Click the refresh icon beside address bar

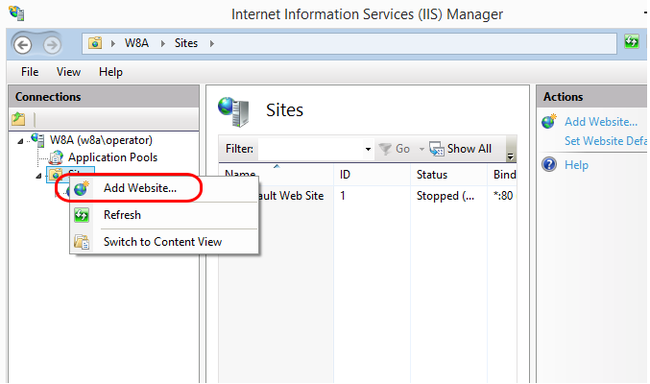tap(631, 41)
